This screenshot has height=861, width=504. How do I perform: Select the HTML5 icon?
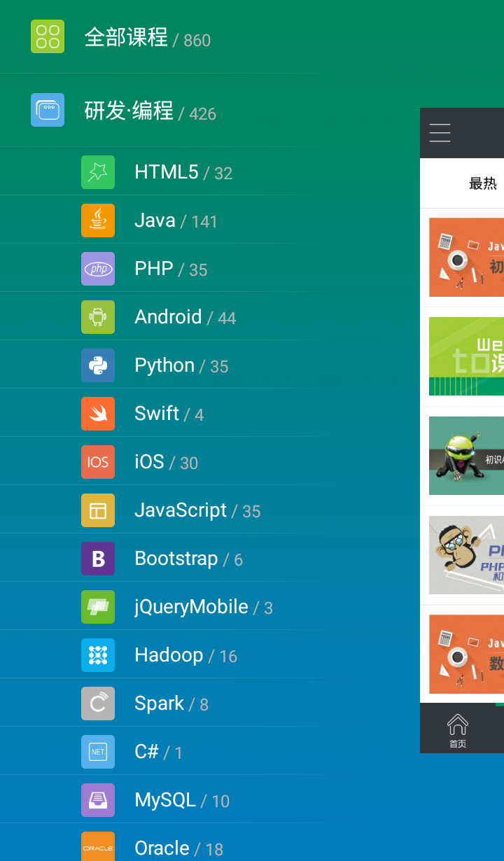98,172
